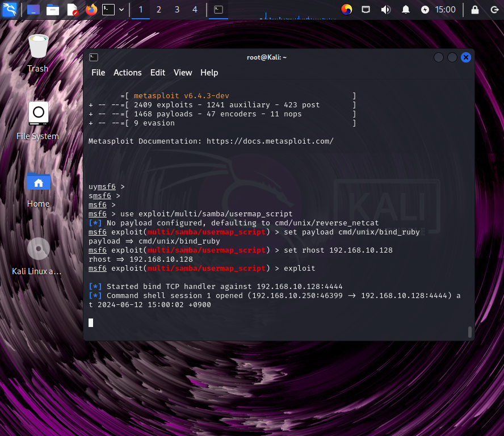Select the terminal window taskbar button
The image size is (504, 436).
tap(219, 10)
